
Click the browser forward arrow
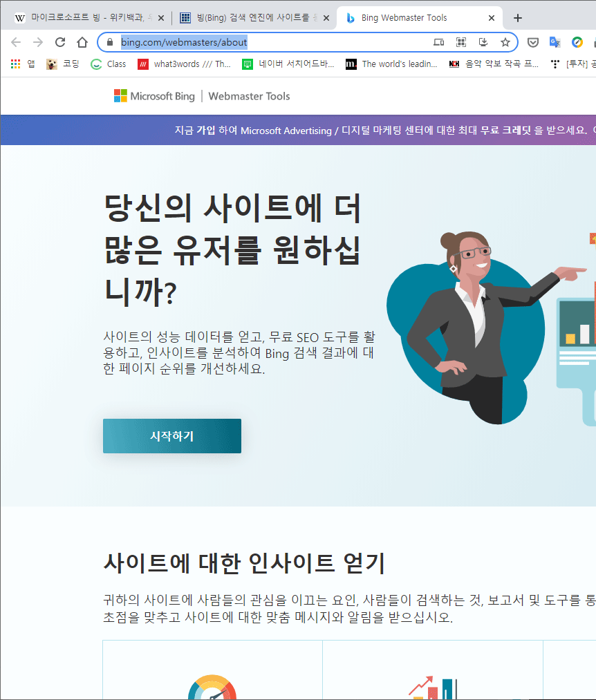[x=38, y=42]
